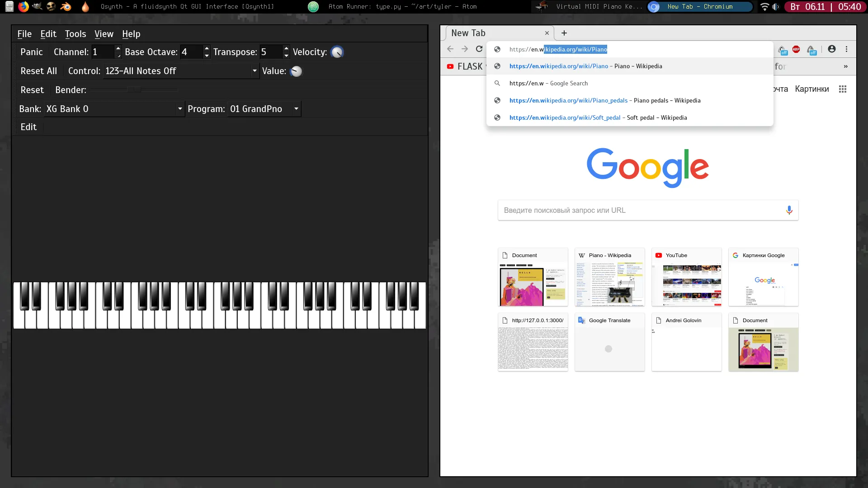This screenshot has height=488, width=868.
Task: Click the Firefox icon in top panel
Action: pyautogui.click(x=24, y=6)
